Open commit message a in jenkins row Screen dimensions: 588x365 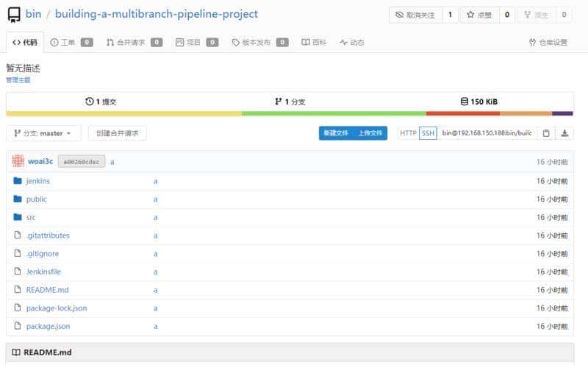click(x=155, y=181)
